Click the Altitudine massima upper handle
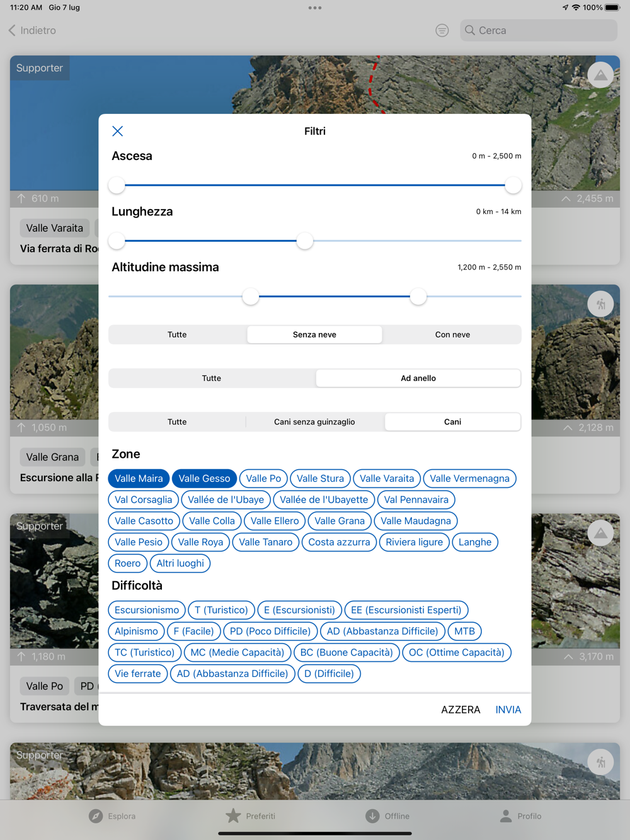The image size is (630, 840). (418, 297)
